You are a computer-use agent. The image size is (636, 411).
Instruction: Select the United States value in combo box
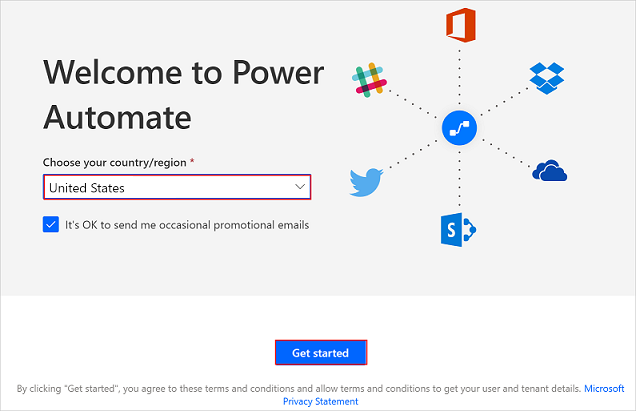(x=88, y=187)
